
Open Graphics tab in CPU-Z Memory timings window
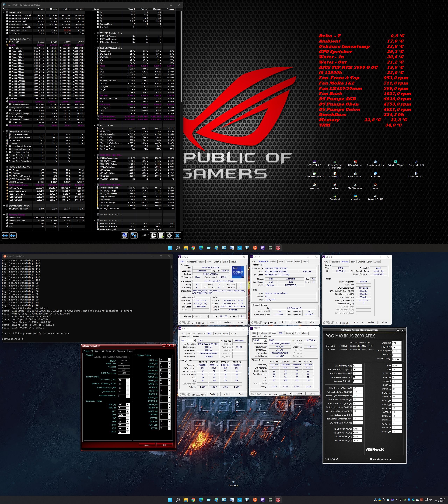pos(361,262)
